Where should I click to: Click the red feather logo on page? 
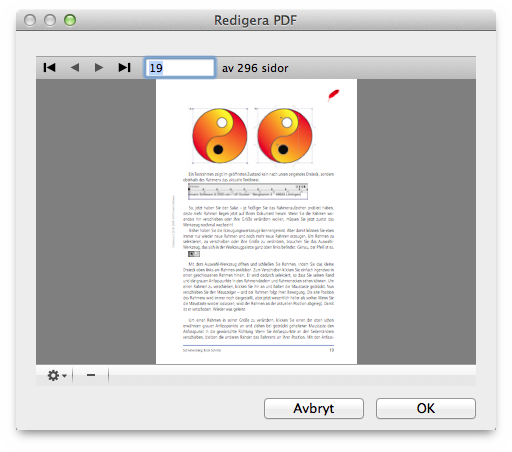[333, 95]
